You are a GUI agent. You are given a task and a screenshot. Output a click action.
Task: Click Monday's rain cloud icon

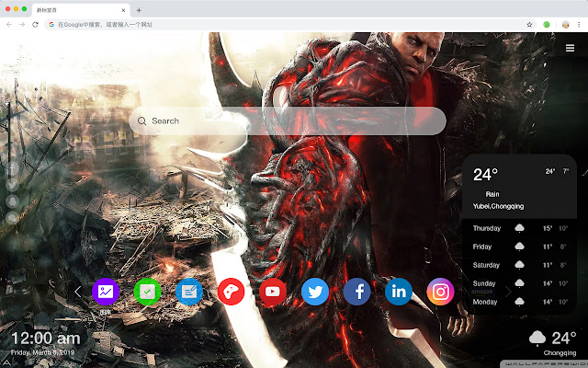(519, 302)
